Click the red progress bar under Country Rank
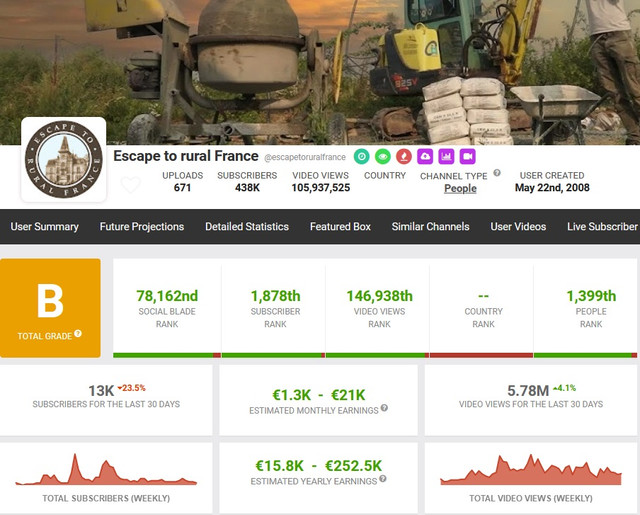 (481, 355)
